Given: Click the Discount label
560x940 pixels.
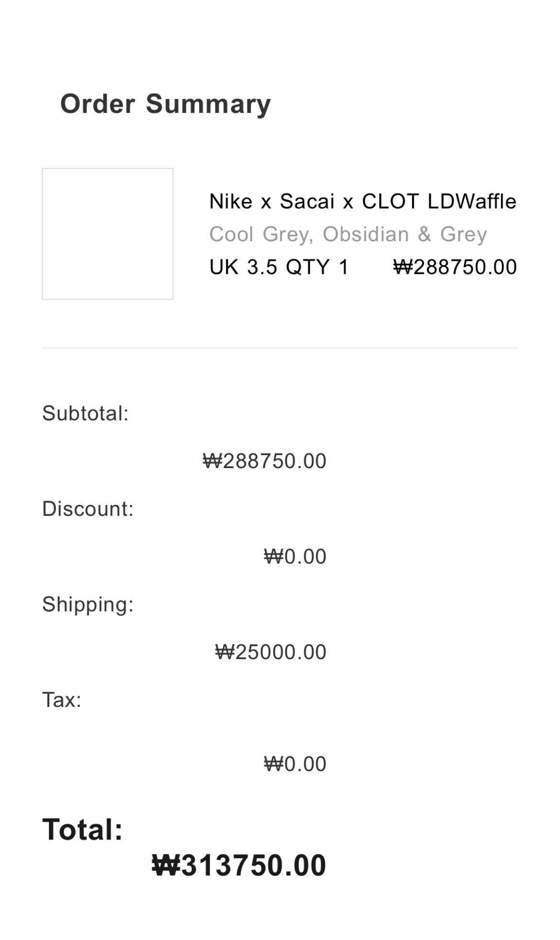Looking at the screenshot, I should coord(88,508).
